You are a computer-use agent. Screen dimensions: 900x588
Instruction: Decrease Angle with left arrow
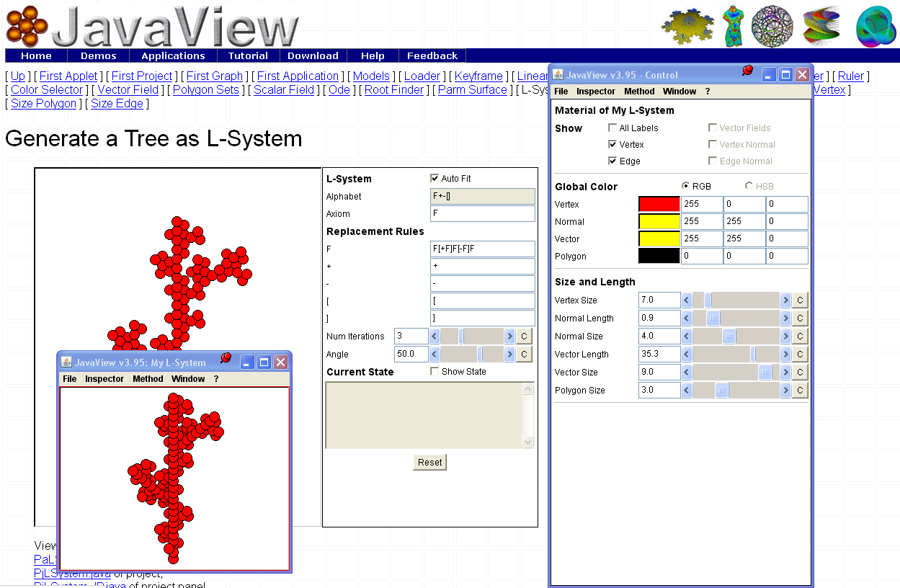point(435,355)
